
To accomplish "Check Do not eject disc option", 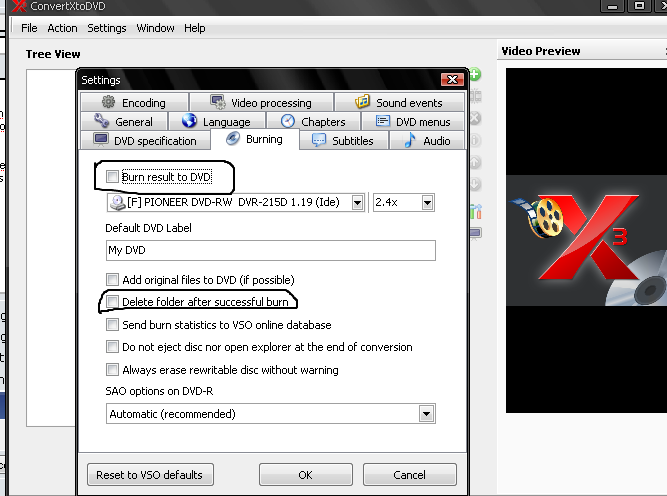I will (x=112, y=347).
